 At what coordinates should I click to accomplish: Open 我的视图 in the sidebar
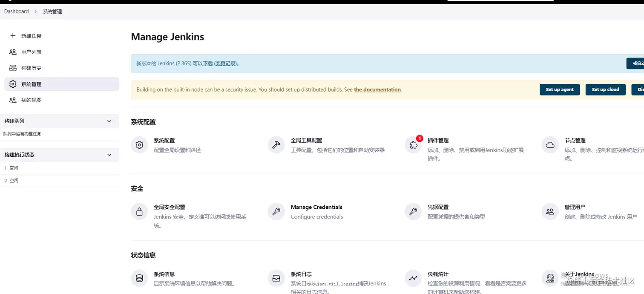tap(32, 100)
